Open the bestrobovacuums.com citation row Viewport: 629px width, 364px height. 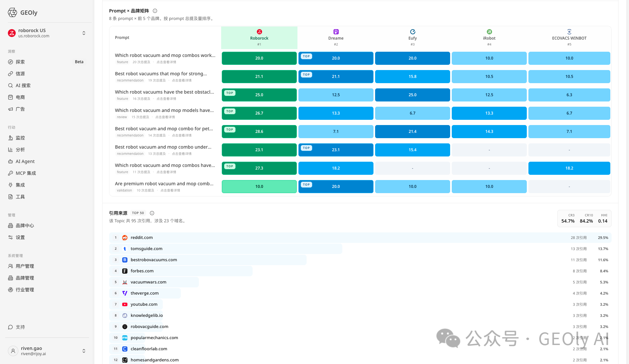click(x=360, y=260)
